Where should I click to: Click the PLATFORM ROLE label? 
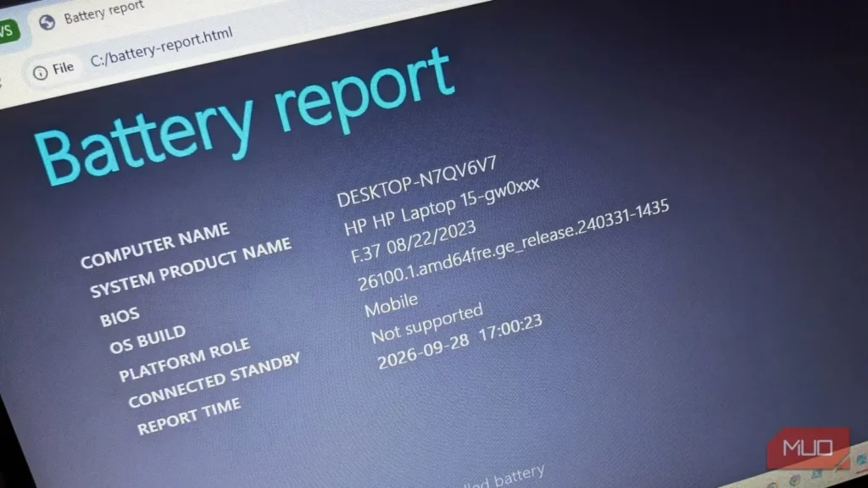(184, 360)
